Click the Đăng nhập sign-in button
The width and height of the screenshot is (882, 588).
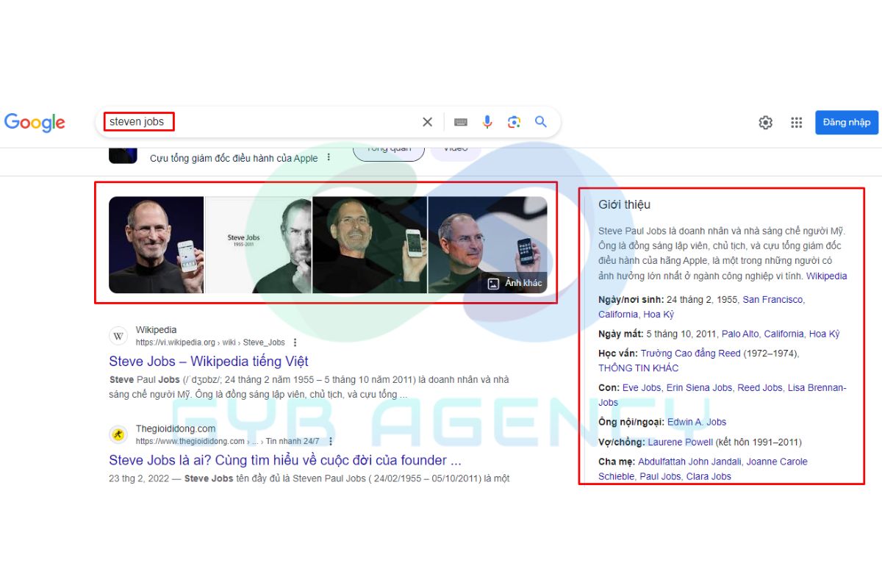click(x=846, y=122)
